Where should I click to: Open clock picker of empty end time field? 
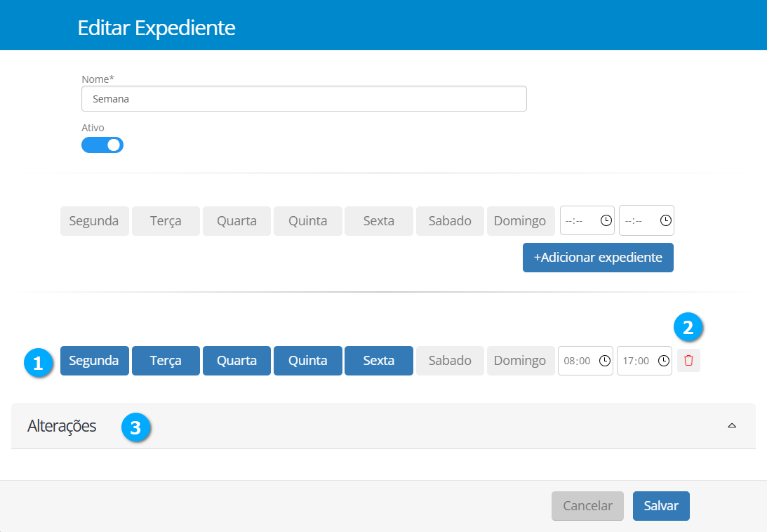click(665, 220)
